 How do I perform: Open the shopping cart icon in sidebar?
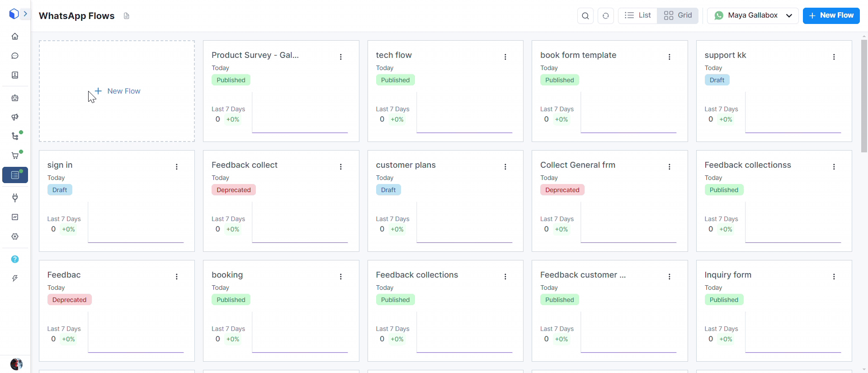point(15,156)
